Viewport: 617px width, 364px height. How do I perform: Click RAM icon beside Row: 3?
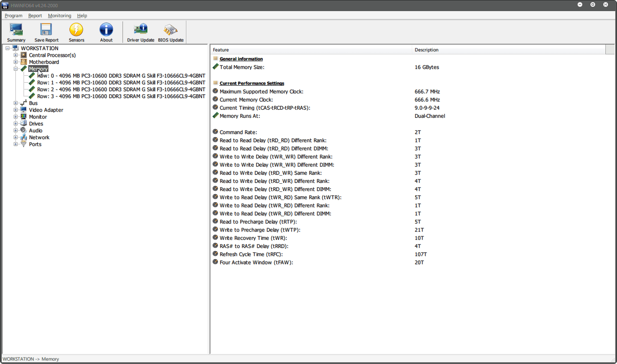click(x=32, y=96)
